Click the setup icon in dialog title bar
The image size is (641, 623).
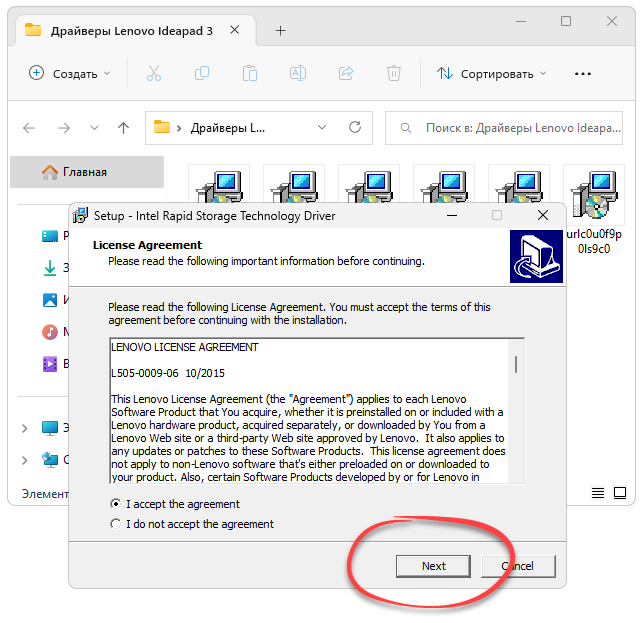(x=80, y=215)
